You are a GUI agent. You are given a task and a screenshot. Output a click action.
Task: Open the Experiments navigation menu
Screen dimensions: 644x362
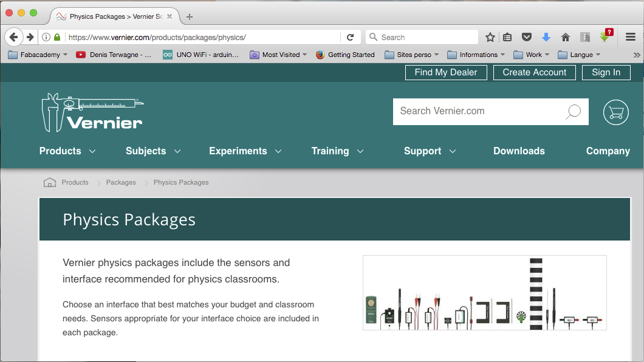click(245, 151)
